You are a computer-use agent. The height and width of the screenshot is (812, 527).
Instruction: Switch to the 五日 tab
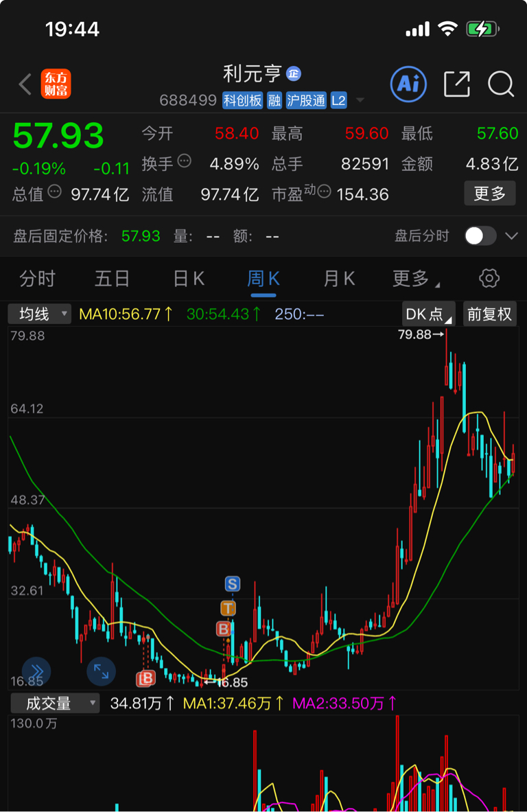(112, 279)
